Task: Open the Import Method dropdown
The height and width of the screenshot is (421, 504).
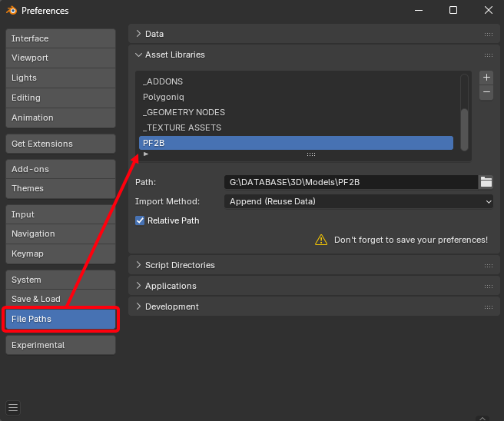Action: pyautogui.click(x=359, y=201)
